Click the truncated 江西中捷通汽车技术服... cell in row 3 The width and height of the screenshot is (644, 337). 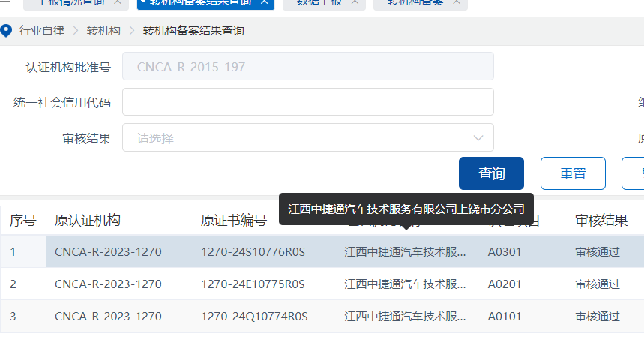click(x=405, y=317)
